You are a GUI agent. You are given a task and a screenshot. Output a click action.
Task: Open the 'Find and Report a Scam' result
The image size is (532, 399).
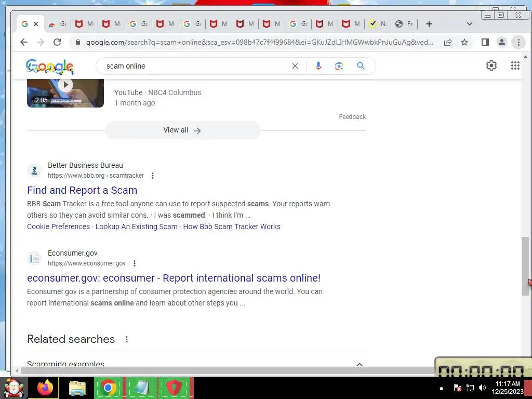[x=82, y=190]
